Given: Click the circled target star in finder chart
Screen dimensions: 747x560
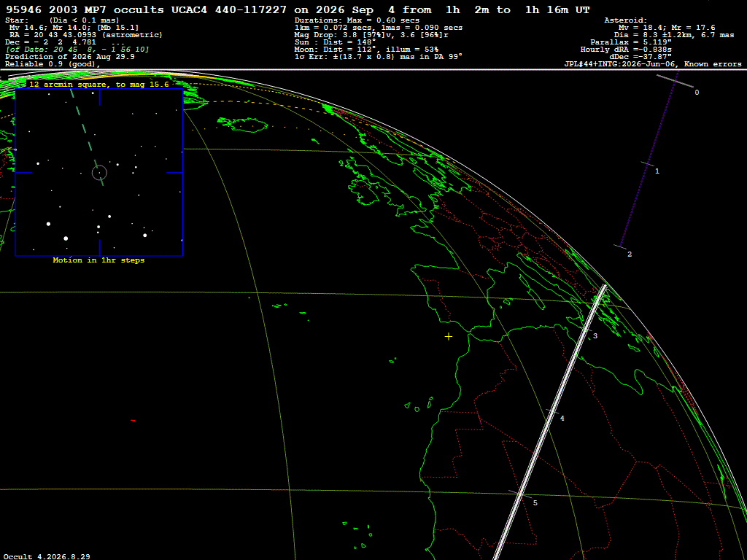Looking at the screenshot, I should coord(99,172).
